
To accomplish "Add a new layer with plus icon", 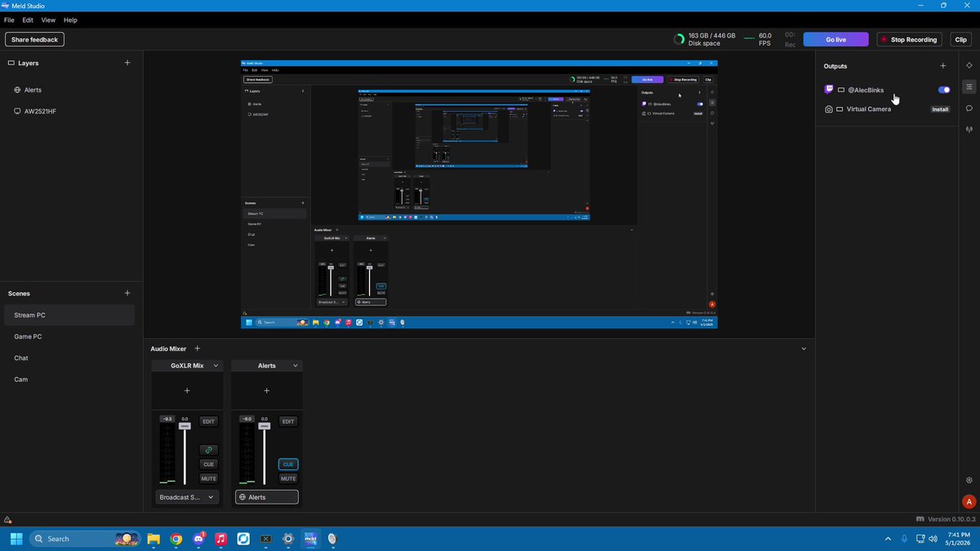I will click(x=127, y=63).
